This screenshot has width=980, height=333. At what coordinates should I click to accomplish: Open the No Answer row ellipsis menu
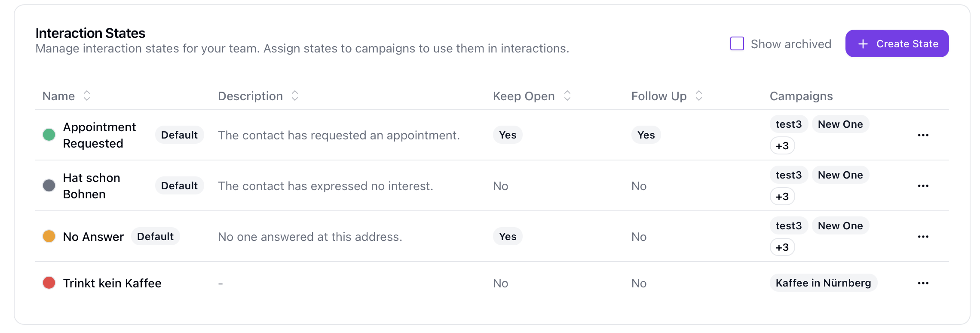pos(923,237)
